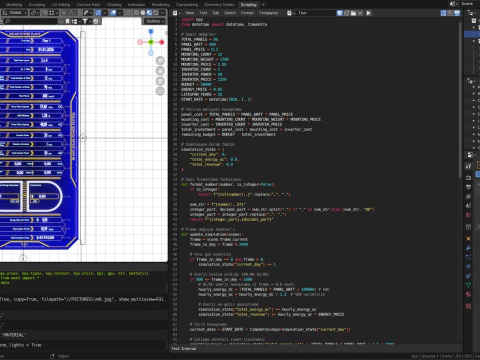Open the Select menu in text editor
Image resolution: width=480 pixels, height=360 pixels.
230,13
